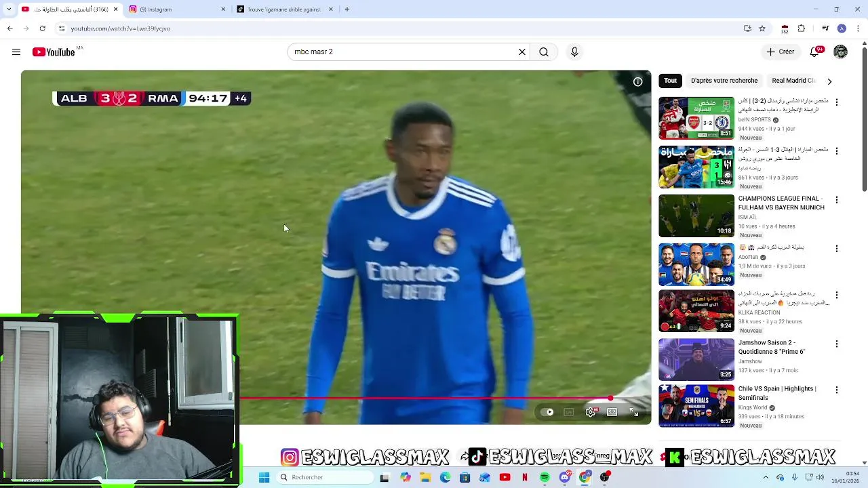Go back in Chrome browser history
The image size is (868, 488).
(x=9, y=28)
